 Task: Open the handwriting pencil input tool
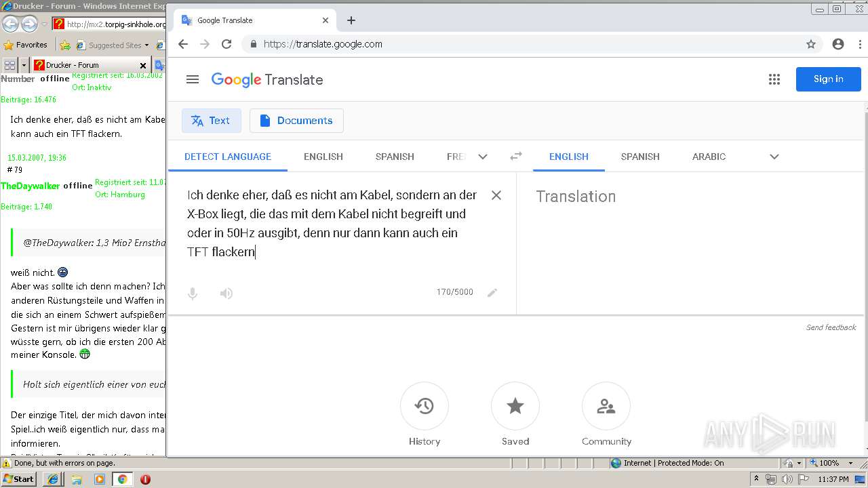point(492,293)
